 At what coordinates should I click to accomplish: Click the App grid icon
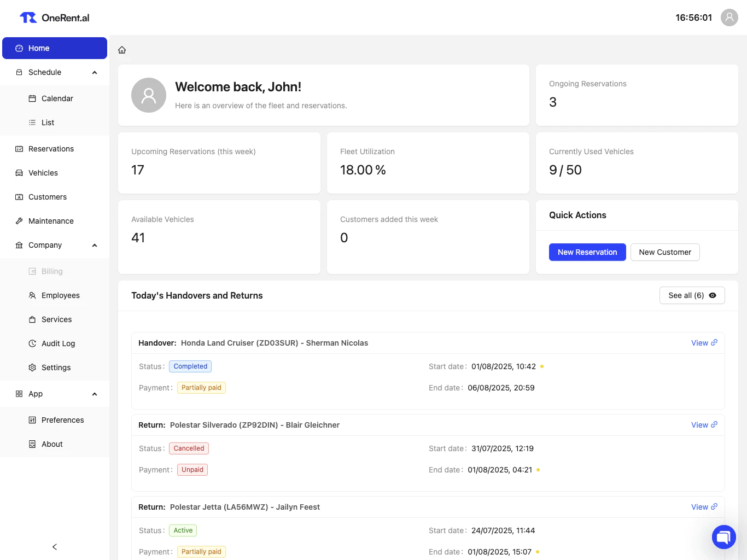[19, 394]
